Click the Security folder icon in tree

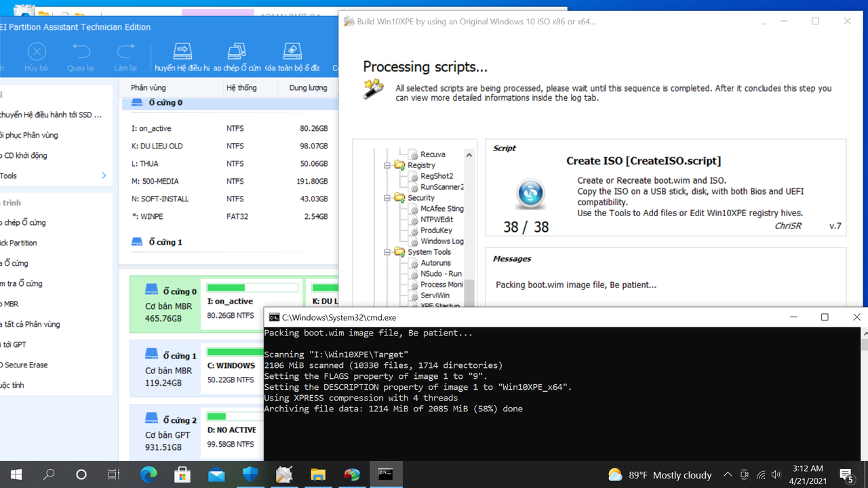pos(399,198)
